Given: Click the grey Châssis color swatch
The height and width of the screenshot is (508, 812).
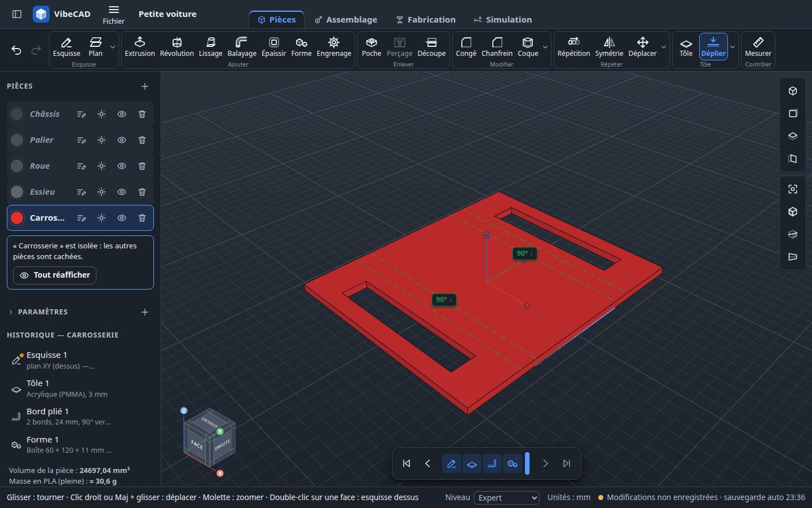Looking at the screenshot, I should point(17,114).
